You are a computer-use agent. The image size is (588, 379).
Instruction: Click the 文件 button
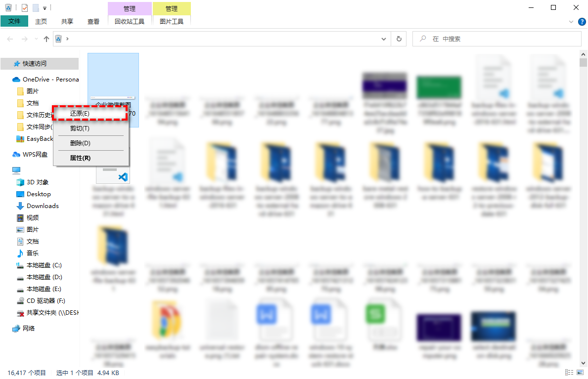tap(14, 21)
